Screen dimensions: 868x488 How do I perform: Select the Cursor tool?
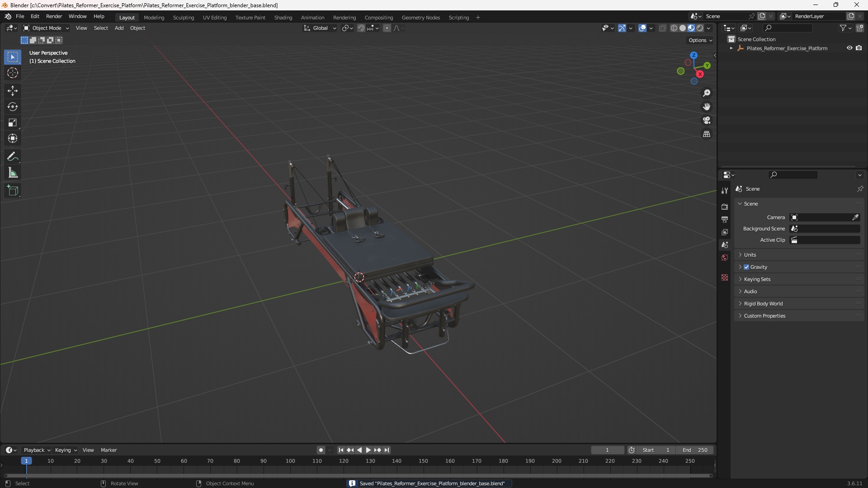point(13,73)
